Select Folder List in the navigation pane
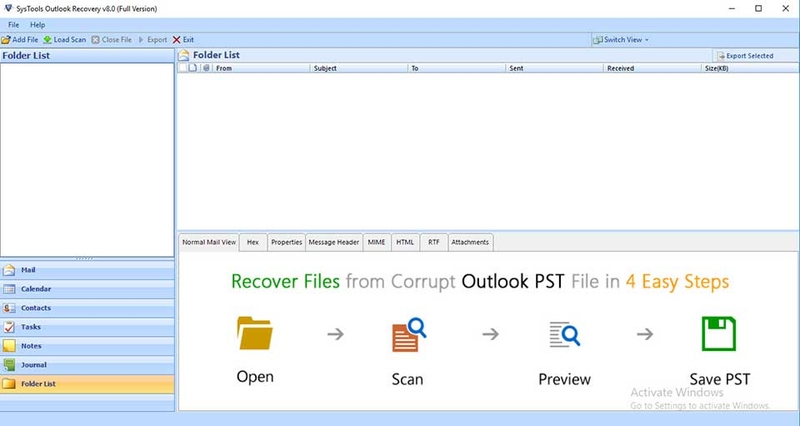Image resolution: width=800 pixels, height=426 pixels. 87,384
